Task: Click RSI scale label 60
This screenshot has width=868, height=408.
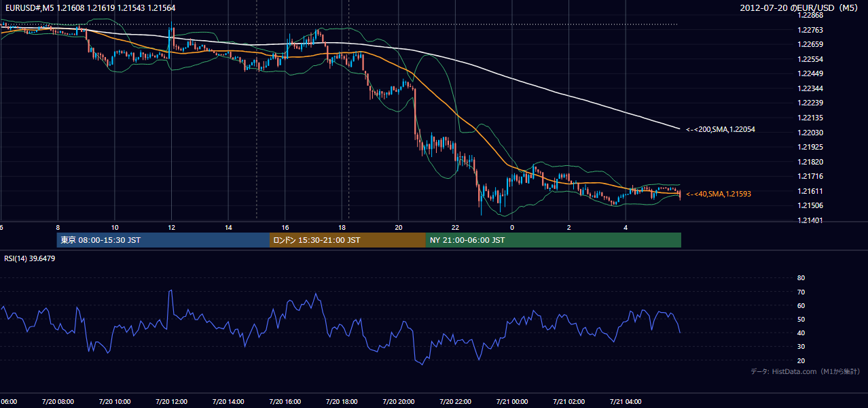Action: click(801, 305)
